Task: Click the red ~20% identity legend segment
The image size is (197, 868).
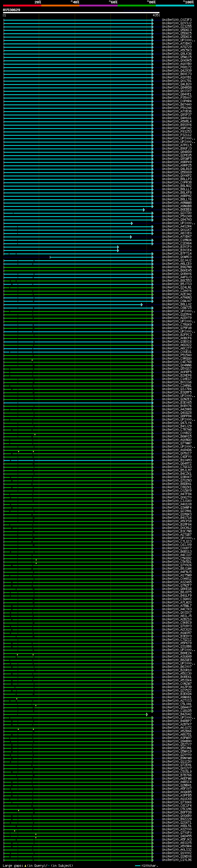Action: [22, 6]
